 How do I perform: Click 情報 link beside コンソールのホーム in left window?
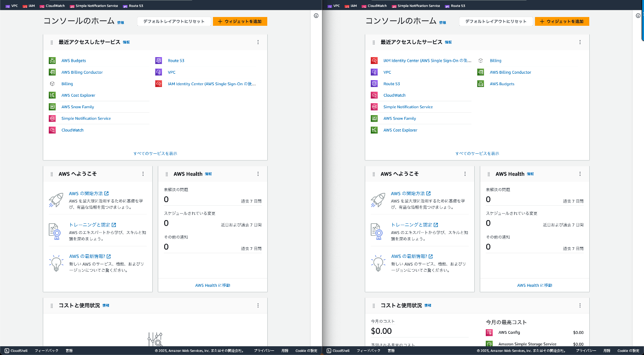coord(121,22)
